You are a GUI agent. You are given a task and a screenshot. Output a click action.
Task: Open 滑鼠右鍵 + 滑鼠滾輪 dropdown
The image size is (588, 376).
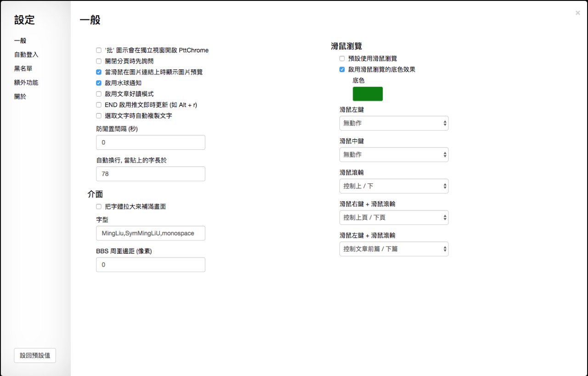point(394,217)
